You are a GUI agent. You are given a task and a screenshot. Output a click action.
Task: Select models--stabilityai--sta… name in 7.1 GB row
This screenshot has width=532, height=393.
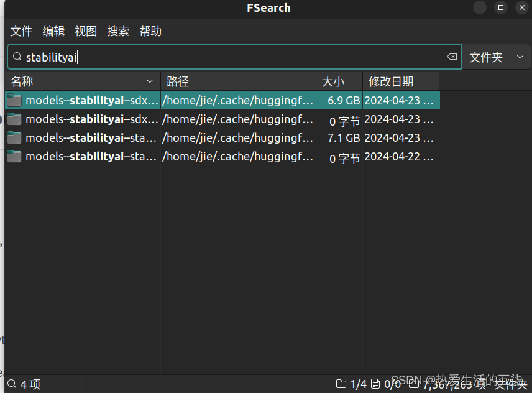(91, 138)
